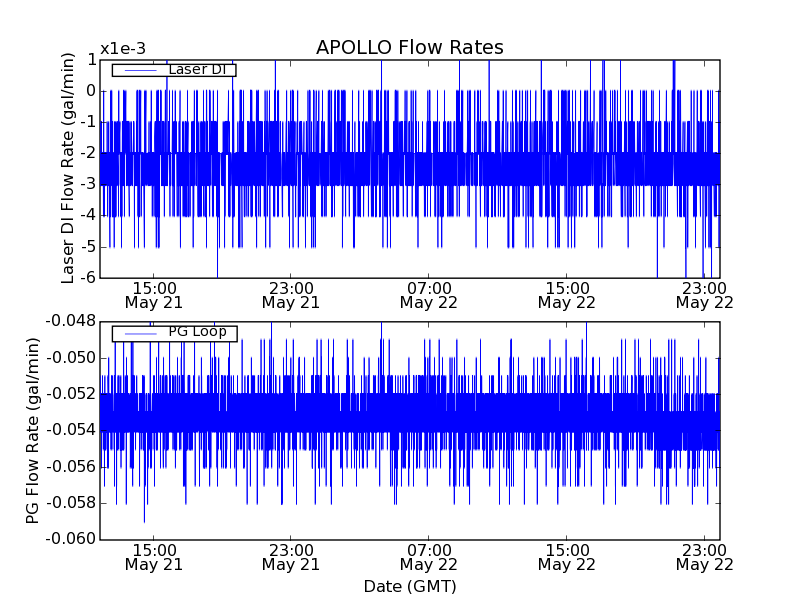Click the PG Flow Rate y-axis label
This screenshot has width=800, height=600.
pyautogui.click(x=33, y=430)
